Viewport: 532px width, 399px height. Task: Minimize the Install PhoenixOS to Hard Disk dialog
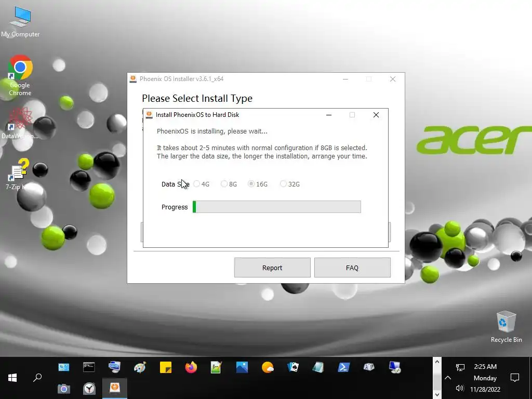coord(328,115)
